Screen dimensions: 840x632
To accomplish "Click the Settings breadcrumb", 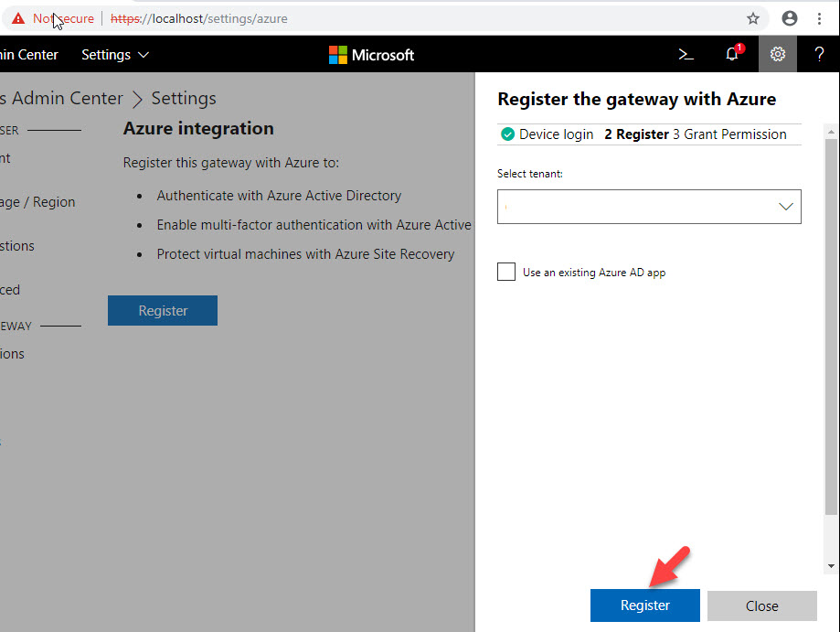I will click(184, 99).
